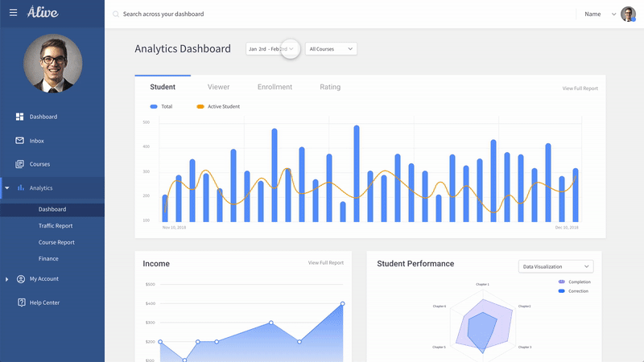Viewport: 644px width, 362px height.
Task: Click the large sidebar profile photo
Action: pos(52,64)
